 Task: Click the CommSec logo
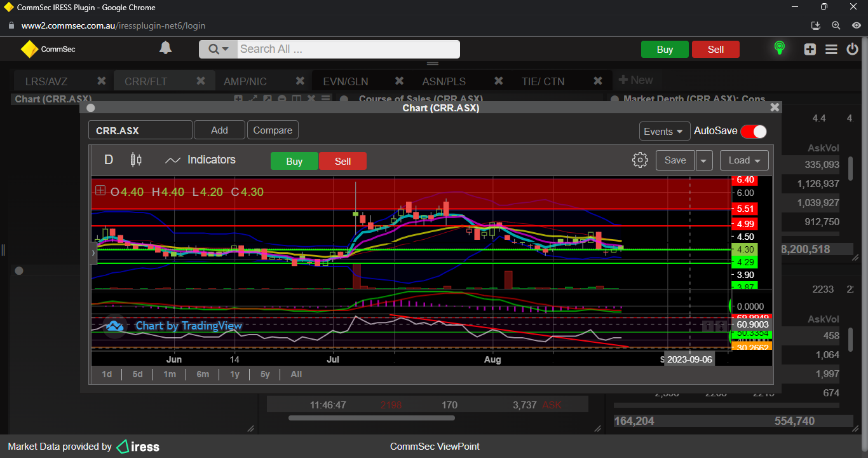pyautogui.click(x=48, y=49)
